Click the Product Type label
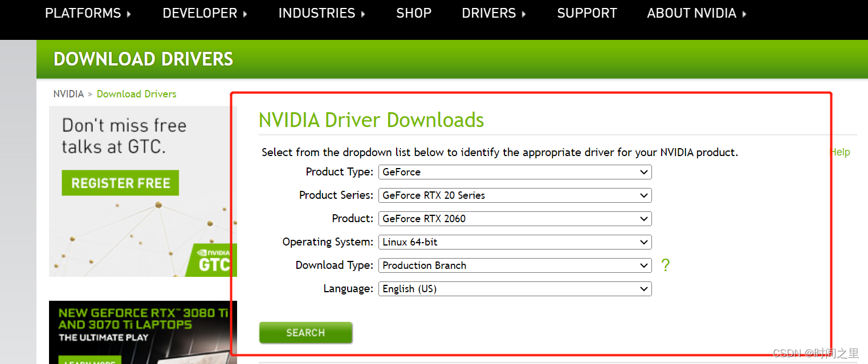The image size is (868, 364). (x=340, y=172)
